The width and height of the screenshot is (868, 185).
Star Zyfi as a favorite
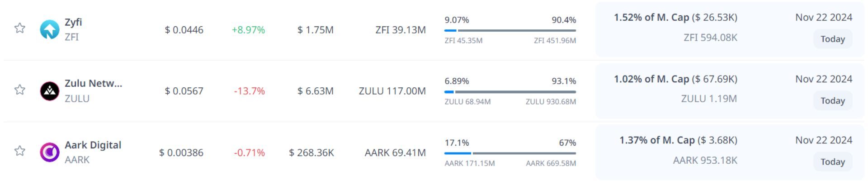pos(20,28)
